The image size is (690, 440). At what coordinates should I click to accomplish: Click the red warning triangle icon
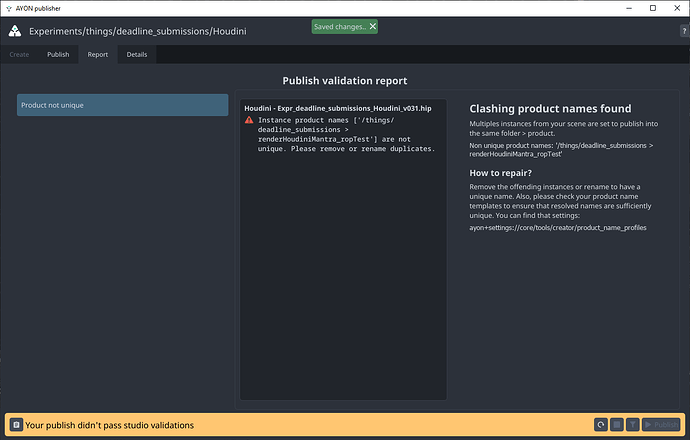[249, 120]
